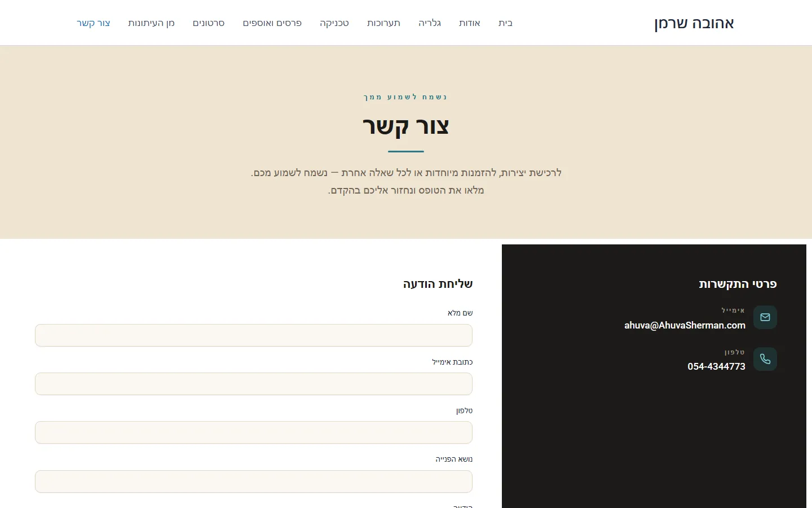Click the text line starting לרכישת יצירות
The width and height of the screenshot is (812, 508).
click(x=406, y=173)
